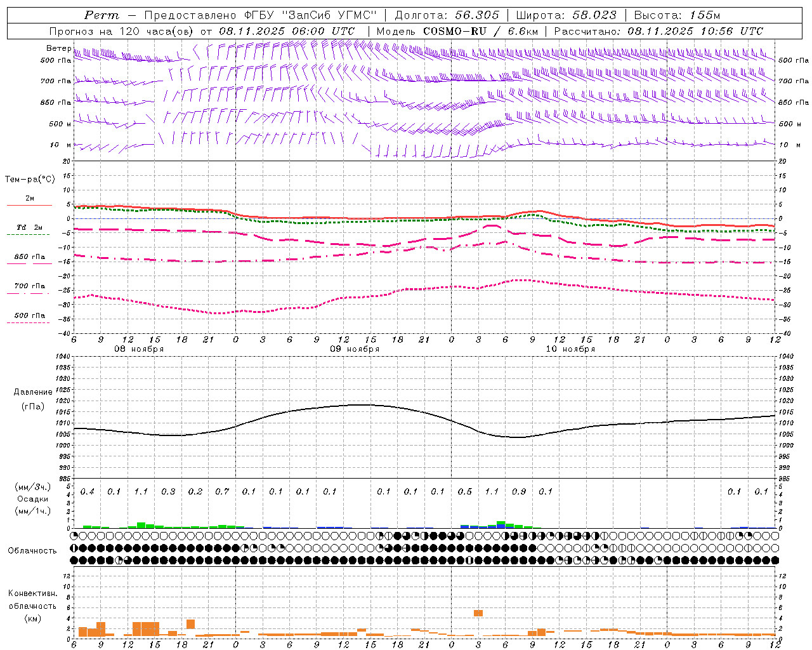Click the "Осадки" precipitation label

point(33,499)
